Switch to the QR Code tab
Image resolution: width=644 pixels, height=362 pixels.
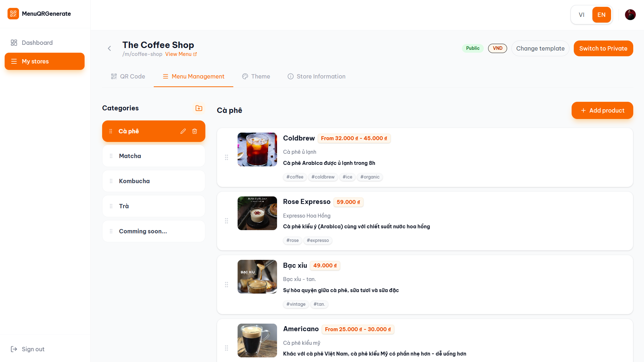(128, 76)
